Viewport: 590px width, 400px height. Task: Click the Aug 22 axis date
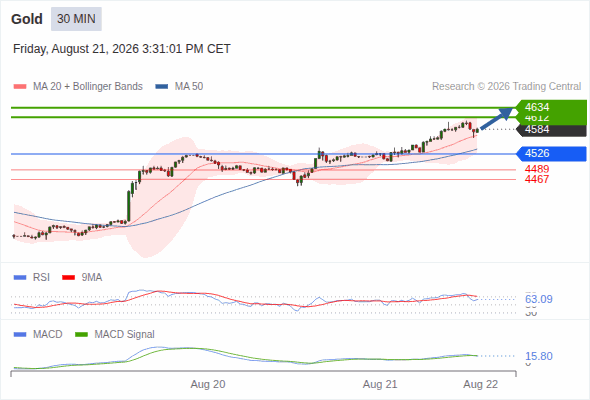(481, 385)
